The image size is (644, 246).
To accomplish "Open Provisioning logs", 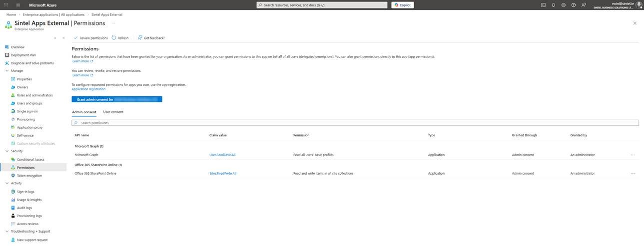I will [29, 216].
